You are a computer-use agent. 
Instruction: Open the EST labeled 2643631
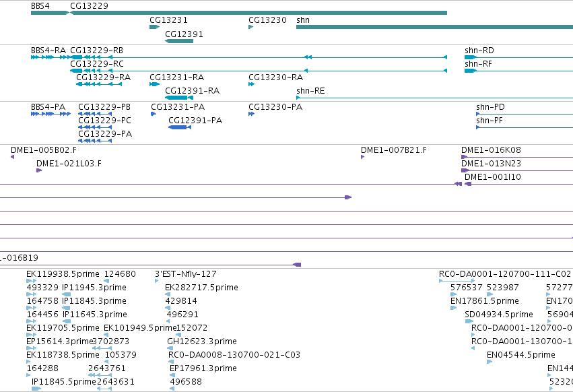pyautogui.click(x=104, y=389)
